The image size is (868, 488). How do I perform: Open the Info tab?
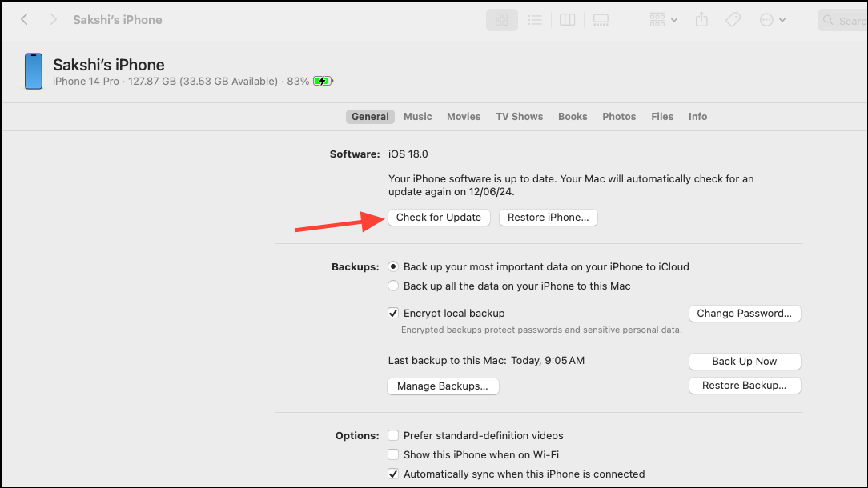(697, 117)
